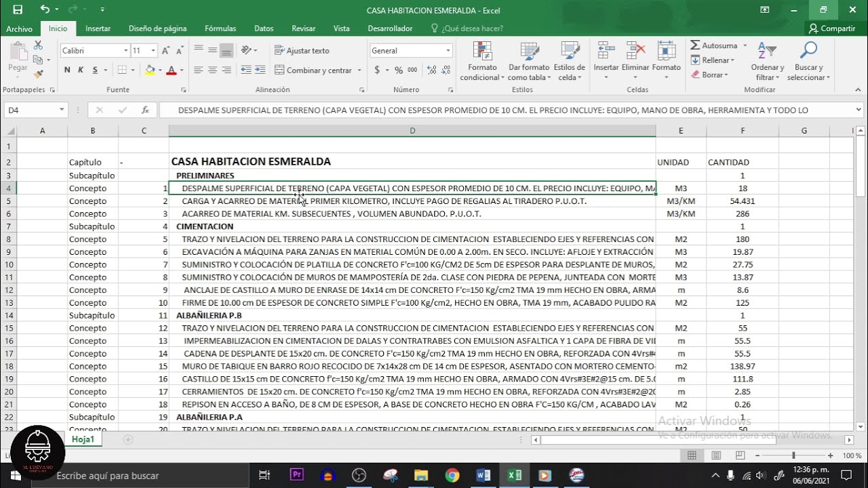Switch to Page Layout view in status bar

[x=717, y=455]
